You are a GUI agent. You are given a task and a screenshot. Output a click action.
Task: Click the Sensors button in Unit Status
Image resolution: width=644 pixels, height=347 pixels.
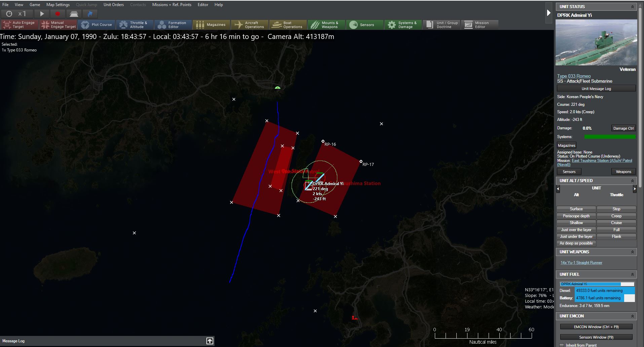pos(569,172)
